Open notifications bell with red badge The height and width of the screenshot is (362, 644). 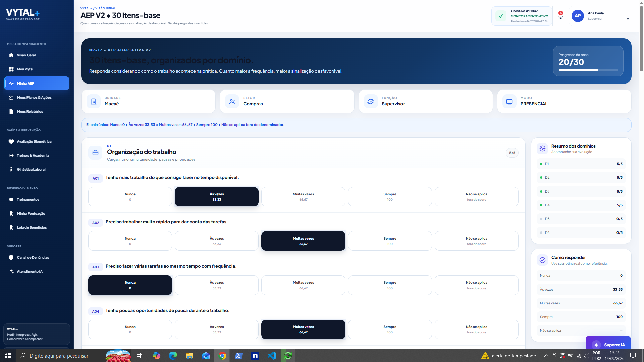point(560,15)
